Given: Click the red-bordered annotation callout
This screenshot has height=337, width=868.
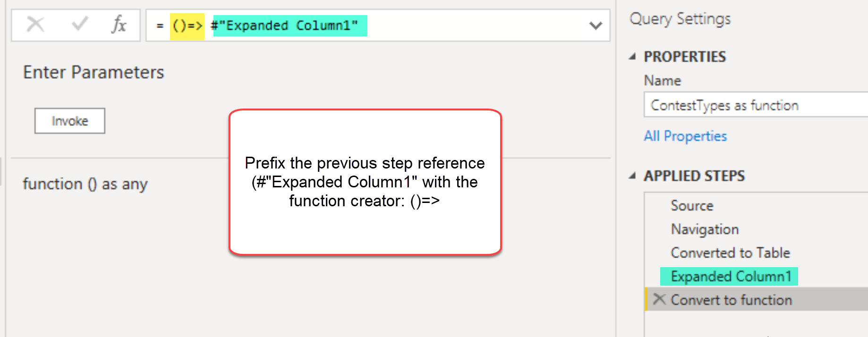Looking at the screenshot, I should click(365, 182).
